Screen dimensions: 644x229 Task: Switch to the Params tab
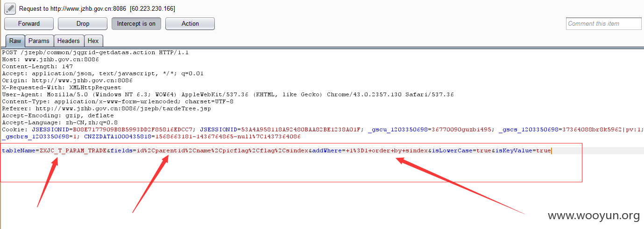(x=39, y=41)
